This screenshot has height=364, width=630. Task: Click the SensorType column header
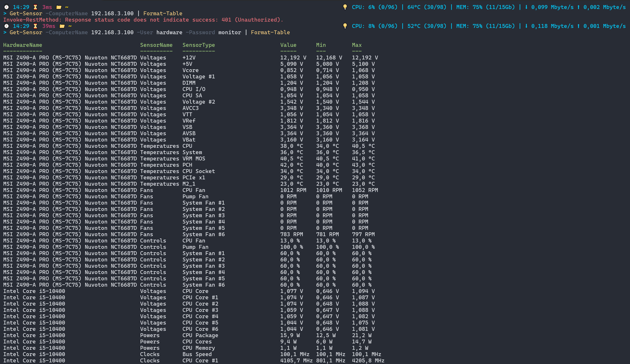(198, 45)
